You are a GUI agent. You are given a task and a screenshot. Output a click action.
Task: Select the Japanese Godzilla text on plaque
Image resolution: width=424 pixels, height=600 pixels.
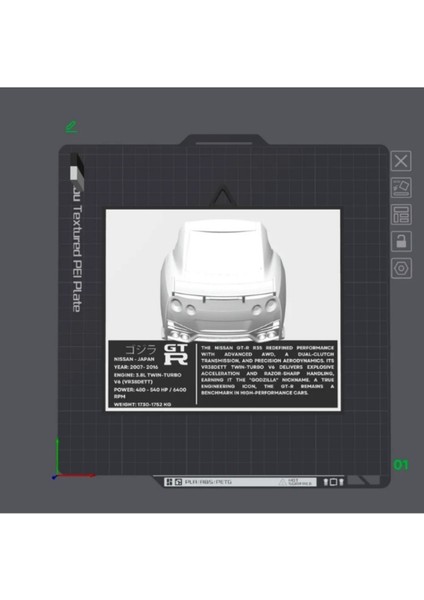coord(141,349)
